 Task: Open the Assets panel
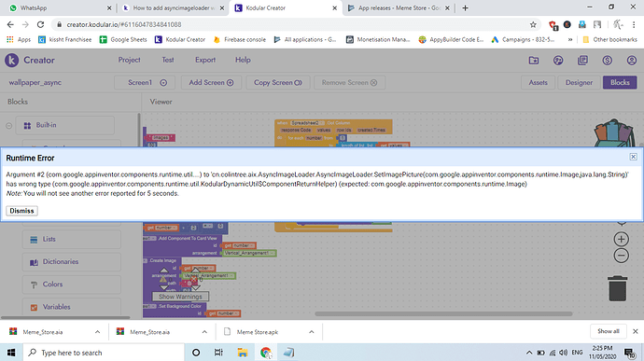[538, 82]
